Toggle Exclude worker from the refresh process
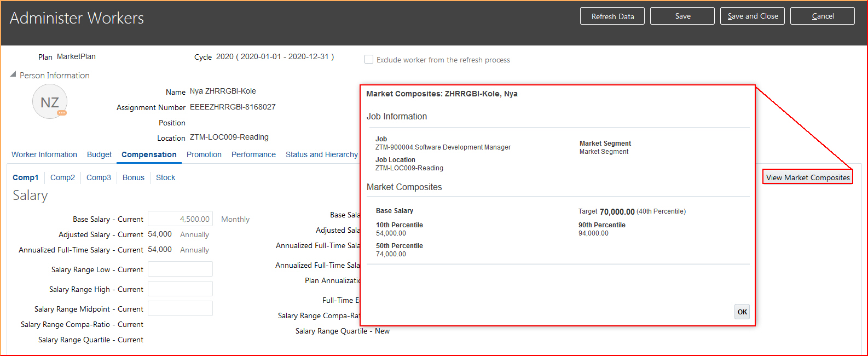 tap(369, 59)
